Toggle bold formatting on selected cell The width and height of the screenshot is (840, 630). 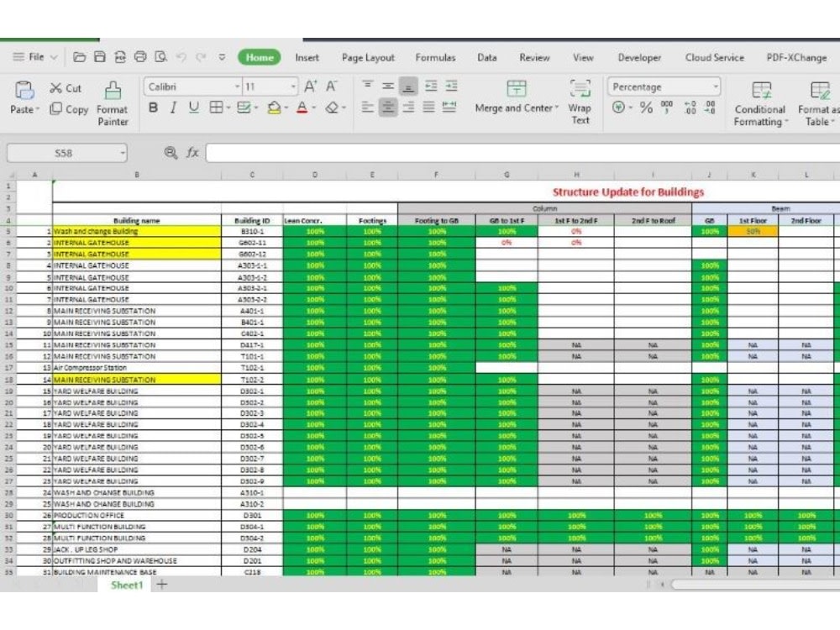pyautogui.click(x=155, y=108)
